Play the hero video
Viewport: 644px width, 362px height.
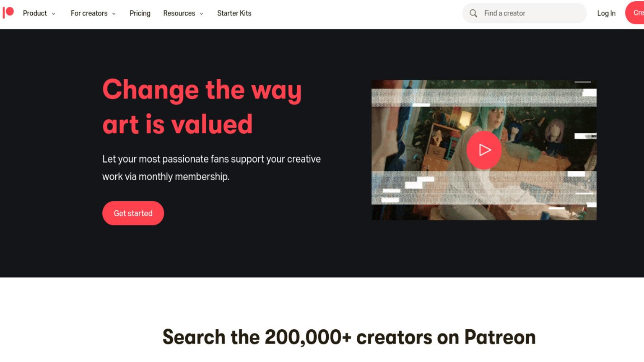(484, 150)
